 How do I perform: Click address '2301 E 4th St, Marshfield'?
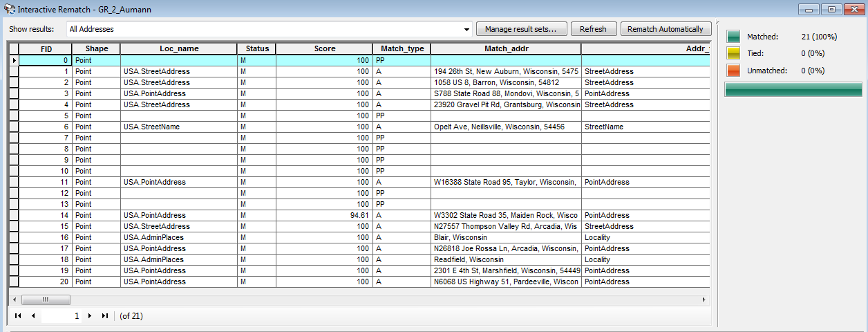(506, 270)
